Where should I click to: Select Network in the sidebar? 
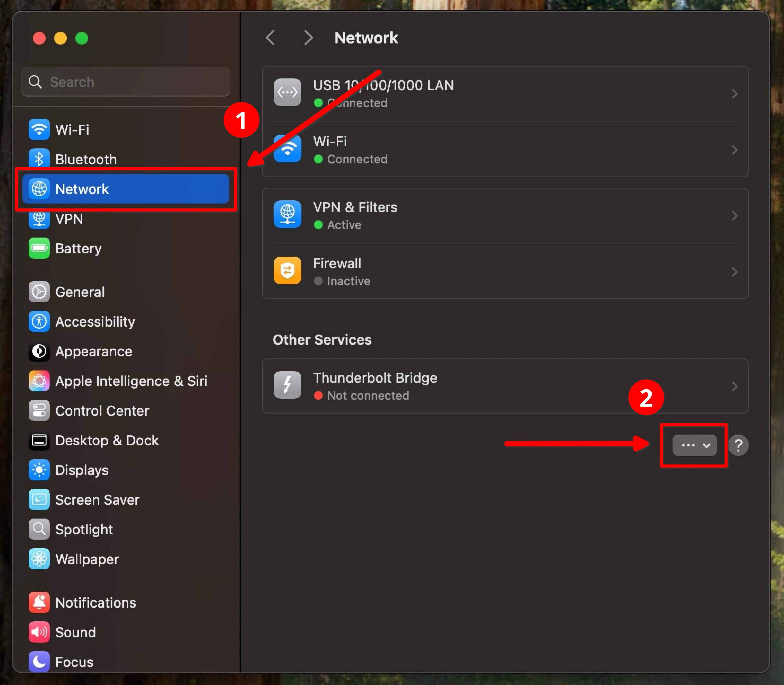(82, 189)
